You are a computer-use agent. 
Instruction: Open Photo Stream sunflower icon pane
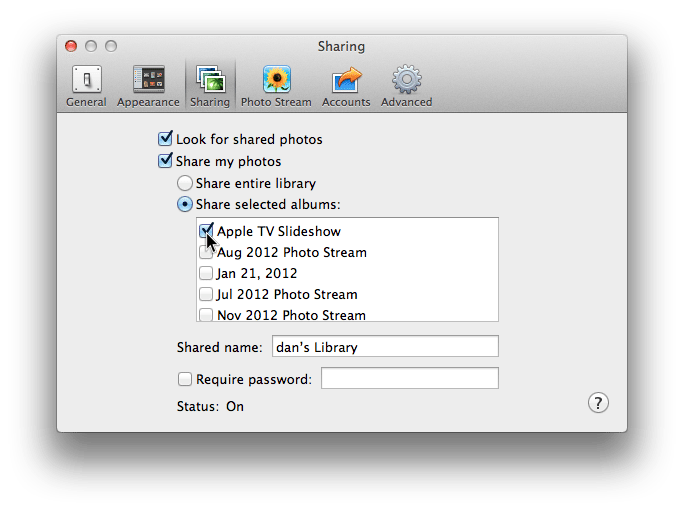pos(276,86)
